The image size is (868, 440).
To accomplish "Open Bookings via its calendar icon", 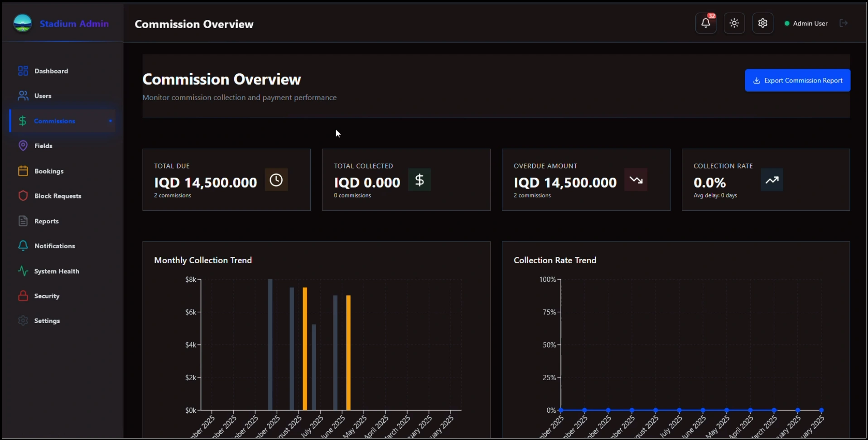I will [23, 171].
